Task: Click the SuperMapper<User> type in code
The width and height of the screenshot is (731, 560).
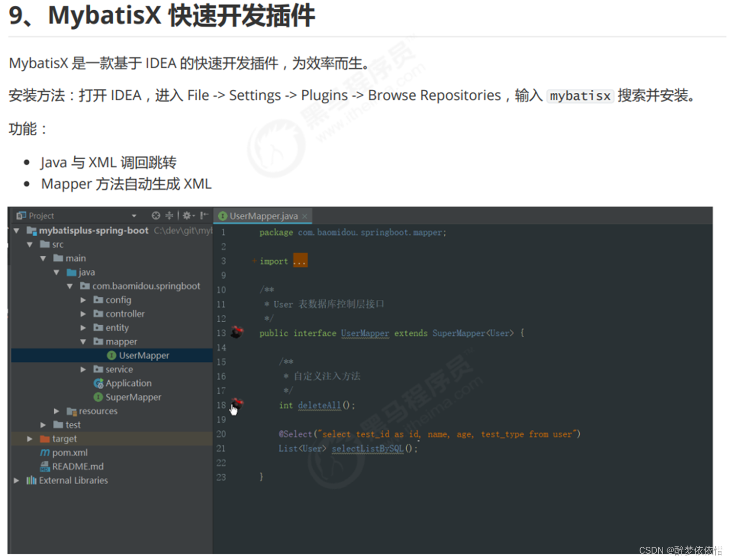Action: (473, 333)
